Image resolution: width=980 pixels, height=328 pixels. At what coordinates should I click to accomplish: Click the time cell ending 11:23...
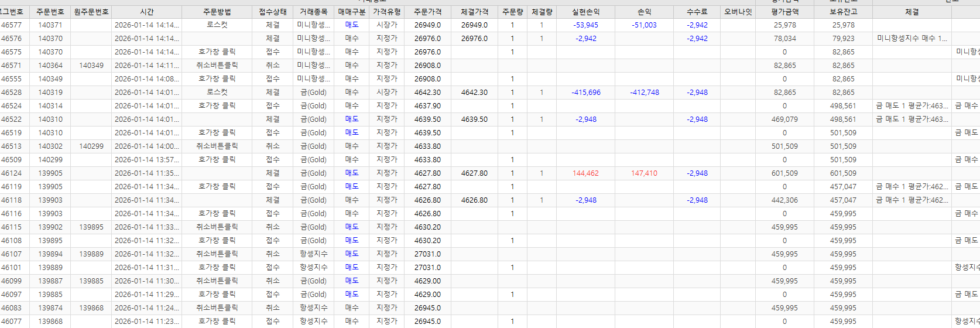click(x=147, y=322)
